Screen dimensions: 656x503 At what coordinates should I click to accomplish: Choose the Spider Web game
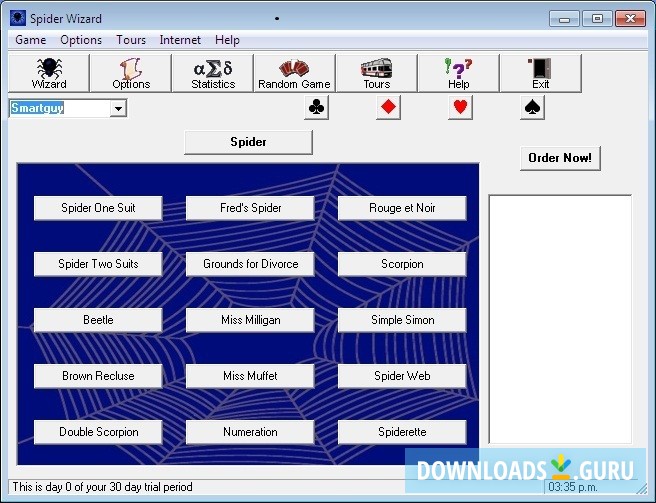[x=402, y=376]
